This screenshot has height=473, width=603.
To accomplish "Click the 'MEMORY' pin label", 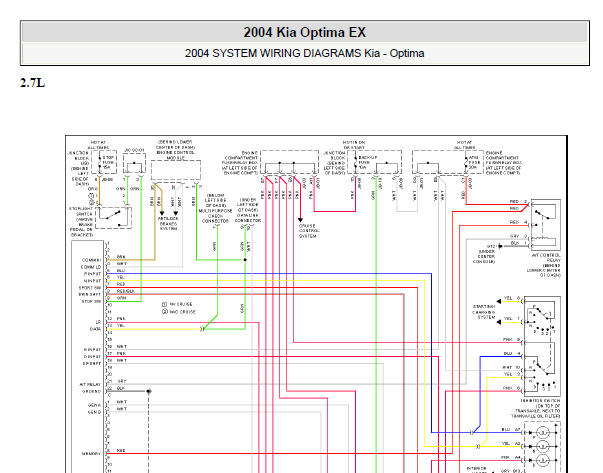I will 92,454.
